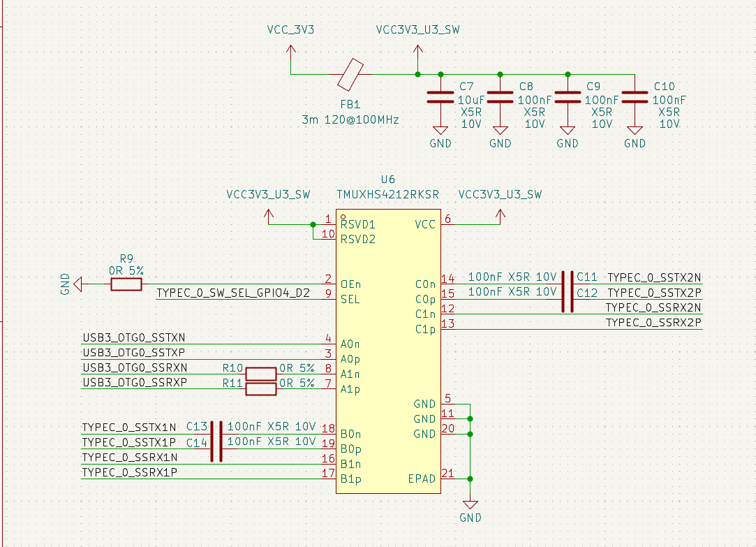Image resolution: width=756 pixels, height=547 pixels.
Task: Click the C11 capacitor on the C0n line
Action: 568,284
